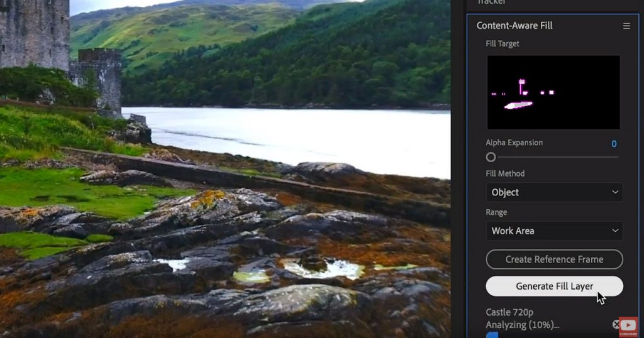Click the Generate Fill Layer button
The height and width of the screenshot is (338, 644).
(554, 286)
